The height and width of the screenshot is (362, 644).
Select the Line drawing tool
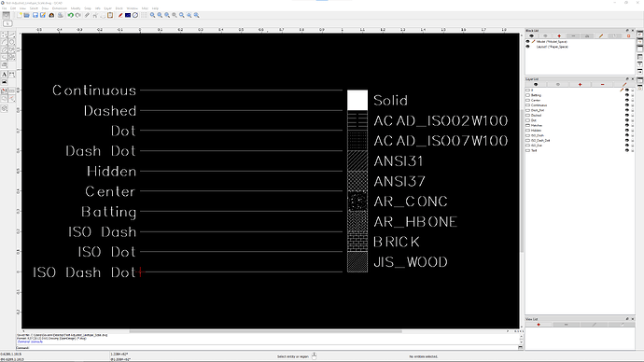(12, 35)
